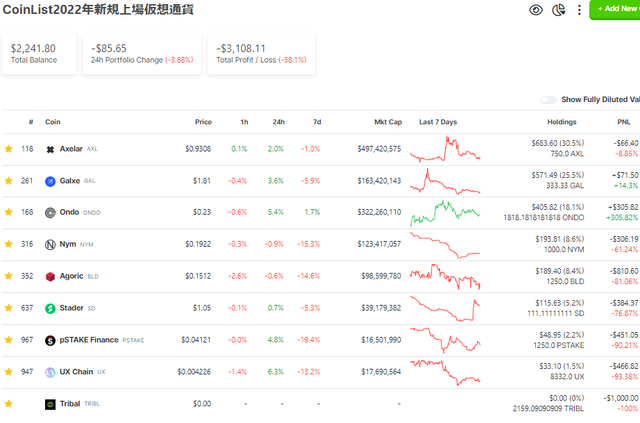Click the Nym coin logo
Image resolution: width=640 pixels, height=423 pixels.
tap(49, 244)
